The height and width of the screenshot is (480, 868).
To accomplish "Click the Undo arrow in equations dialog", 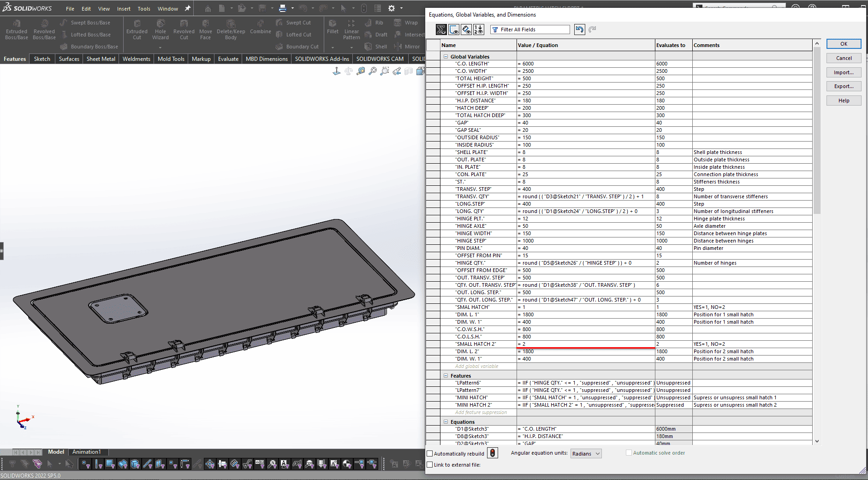I will [x=579, y=30].
